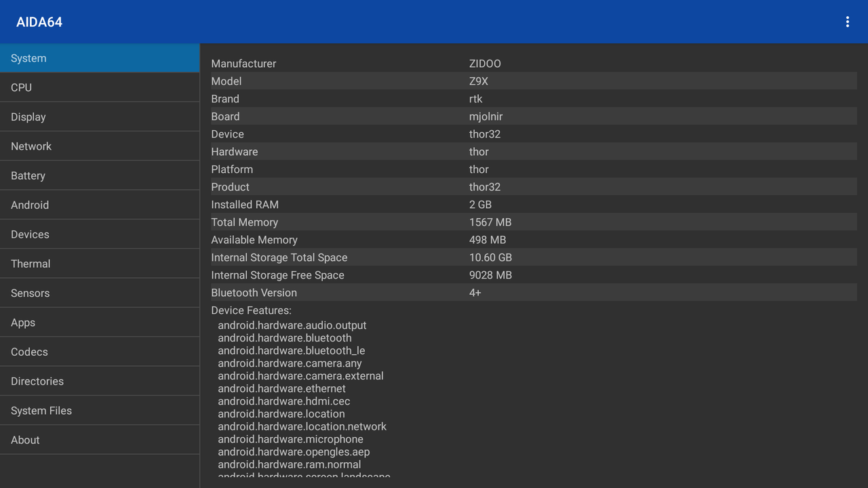The width and height of the screenshot is (868, 488).
Task: Click the Brand value rtk
Action: (475, 99)
